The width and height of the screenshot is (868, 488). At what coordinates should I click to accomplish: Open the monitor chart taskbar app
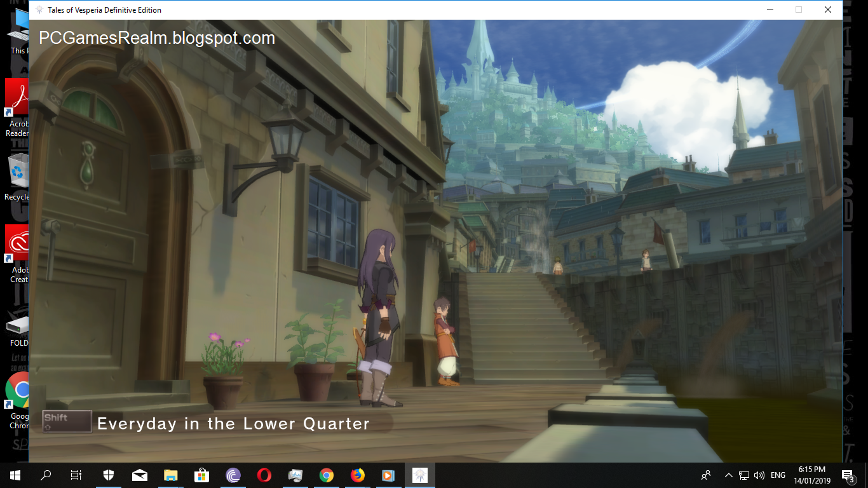[295, 475]
